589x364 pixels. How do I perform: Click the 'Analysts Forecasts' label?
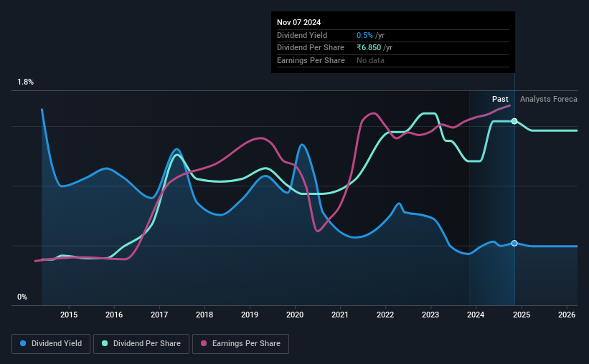tap(548, 99)
